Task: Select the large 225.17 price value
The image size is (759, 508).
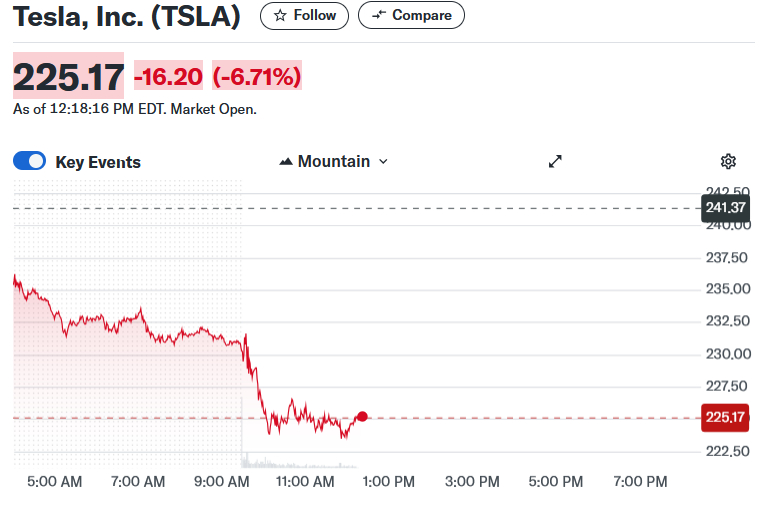Action: [68, 76]
